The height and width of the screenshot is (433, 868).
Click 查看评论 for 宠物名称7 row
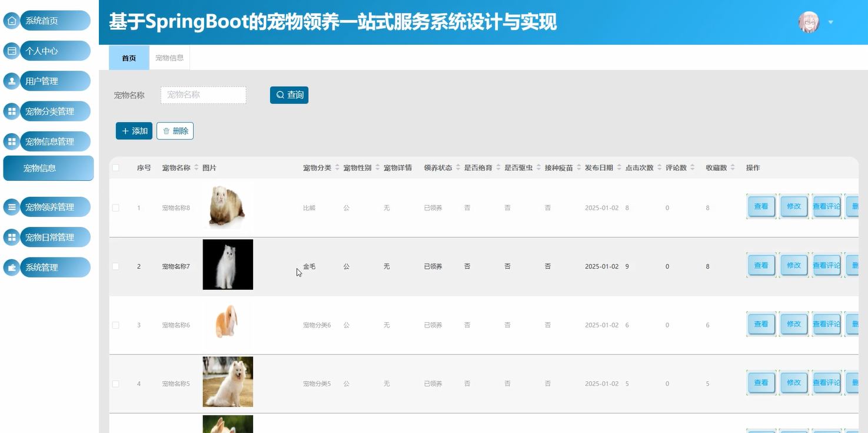coord(827,265)
